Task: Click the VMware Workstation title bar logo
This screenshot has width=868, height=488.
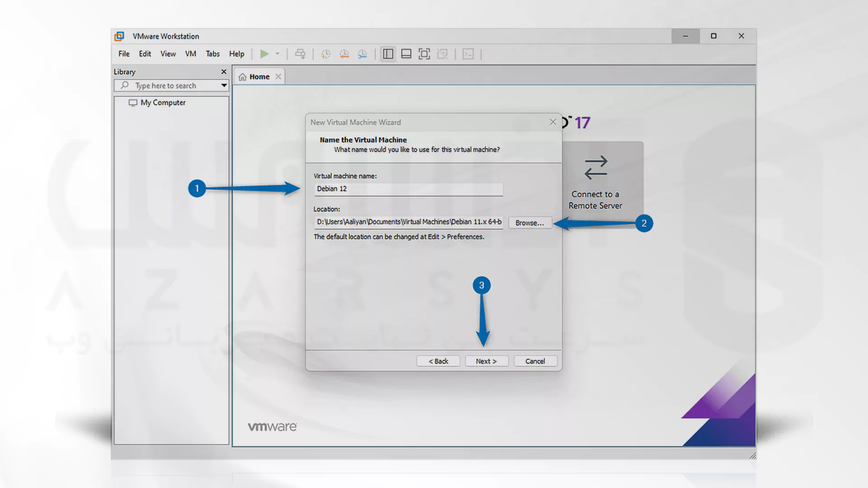Action: click(x=119, y=36)
